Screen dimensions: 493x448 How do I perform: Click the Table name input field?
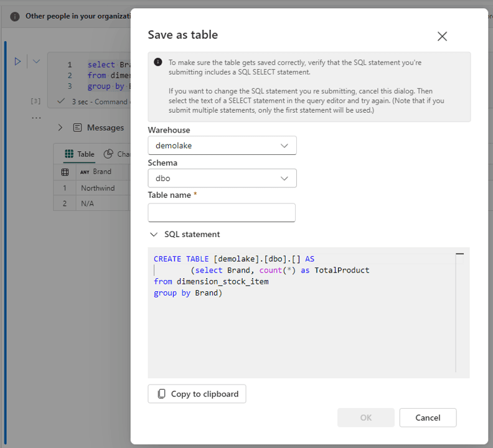pyautogui.click(x=222, y=213)
